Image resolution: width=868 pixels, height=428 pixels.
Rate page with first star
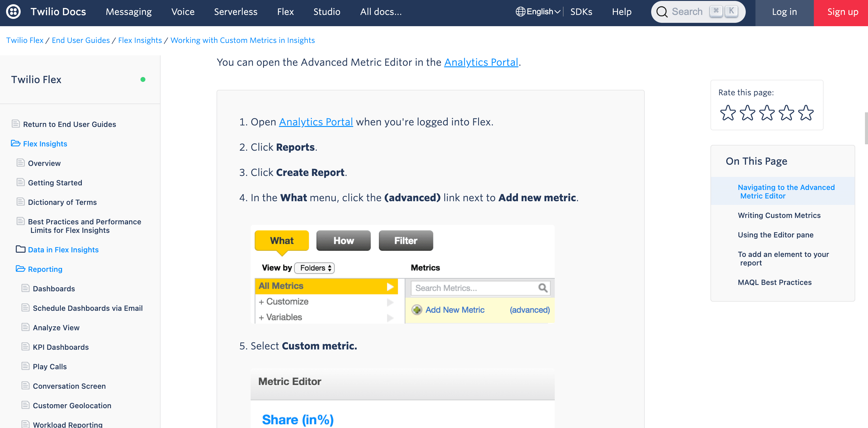[x=728, y=113]
